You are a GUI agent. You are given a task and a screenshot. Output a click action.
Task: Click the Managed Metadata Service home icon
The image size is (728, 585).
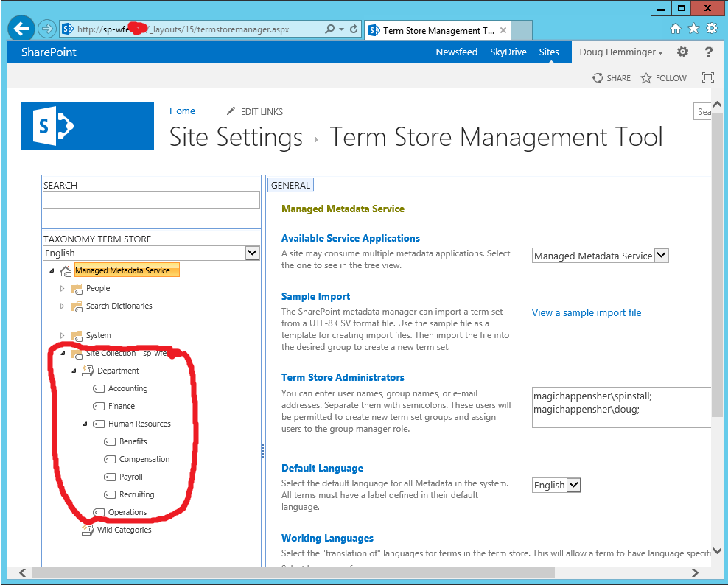tap(66, 270)
